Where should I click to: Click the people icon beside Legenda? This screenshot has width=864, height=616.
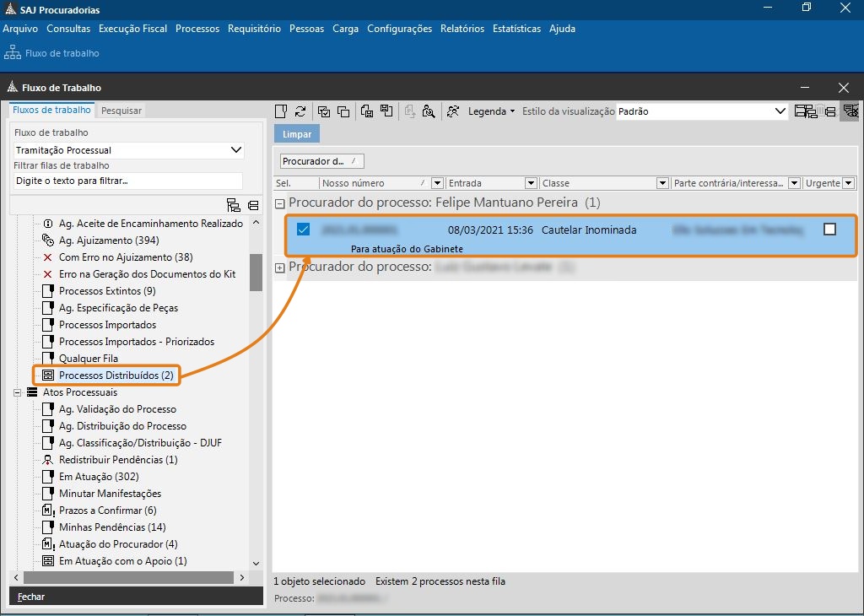tap(454, 111)
